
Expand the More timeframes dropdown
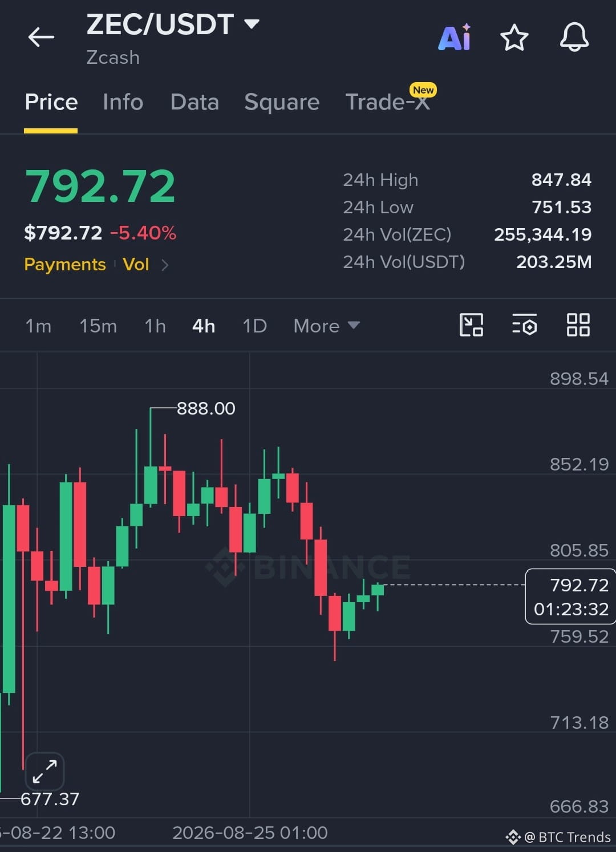coord(326,326)
